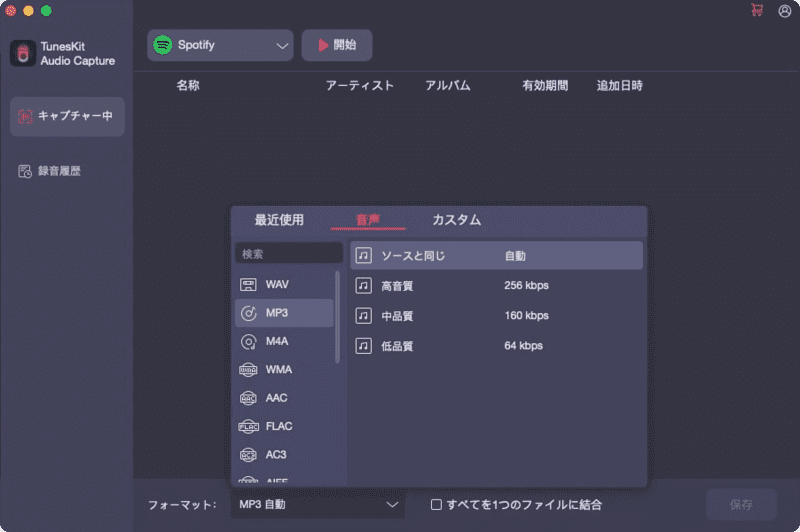Click the 256 kbps bitrate value
800x532 pixels.
point(527,286)
